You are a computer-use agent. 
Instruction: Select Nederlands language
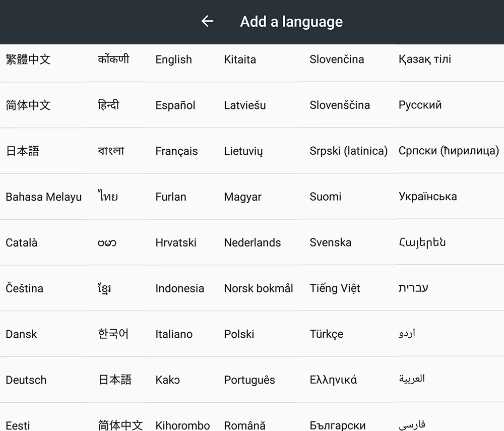(x=253, y=242)
